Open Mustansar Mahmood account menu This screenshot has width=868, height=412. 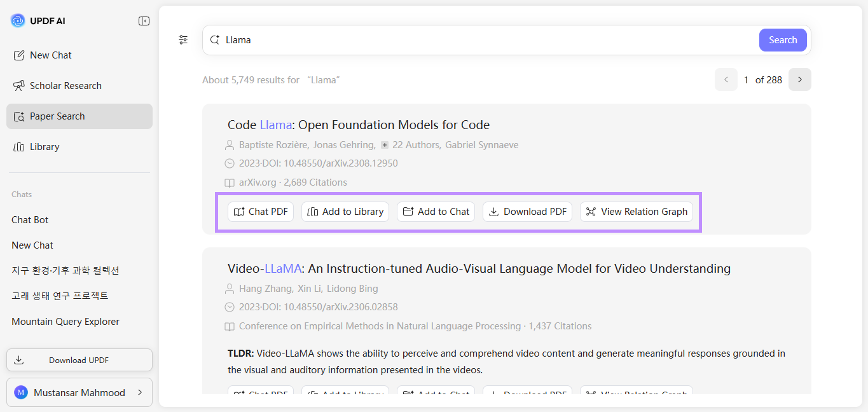coord(79,392)
